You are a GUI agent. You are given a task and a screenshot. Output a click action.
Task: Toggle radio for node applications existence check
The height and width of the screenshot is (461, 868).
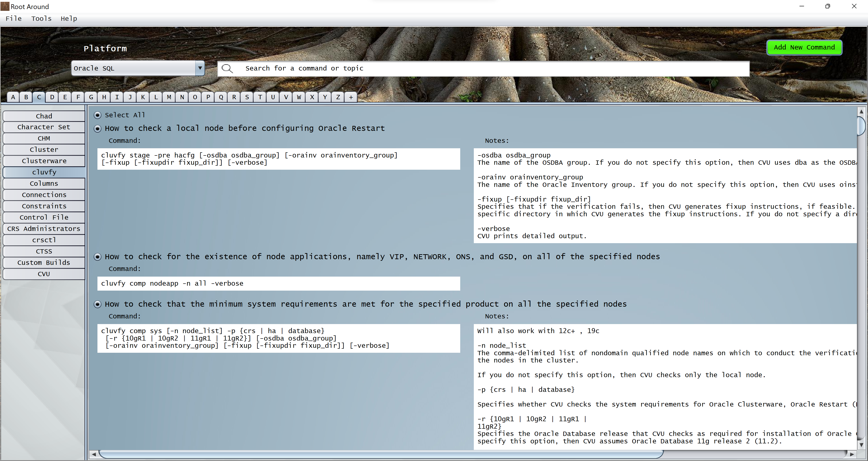click(x=97, y=257)
